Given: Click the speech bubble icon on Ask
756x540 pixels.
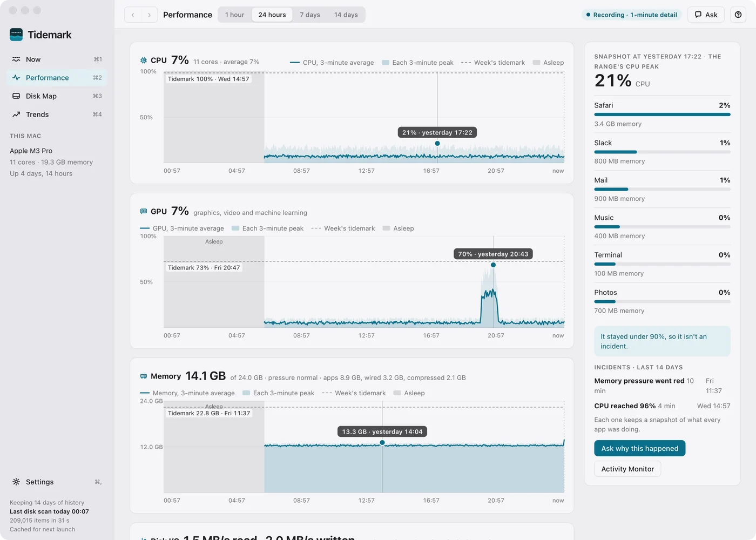Looking at the screenshot, I should coord(698,15).
